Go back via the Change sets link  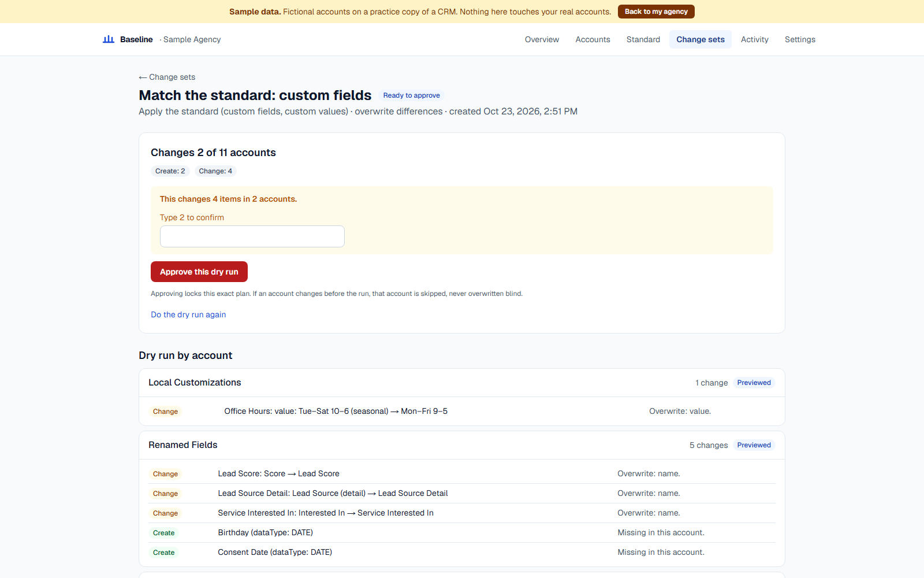[x=167, y=77]
